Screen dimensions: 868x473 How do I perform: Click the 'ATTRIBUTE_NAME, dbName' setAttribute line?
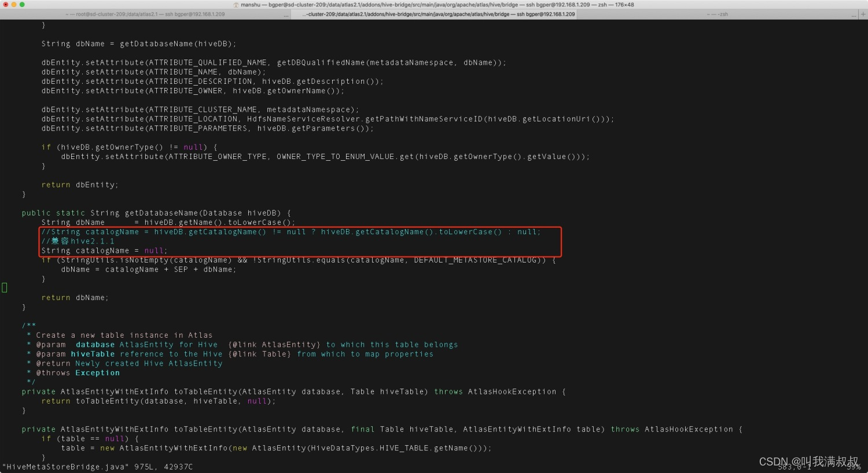point(153,72)
